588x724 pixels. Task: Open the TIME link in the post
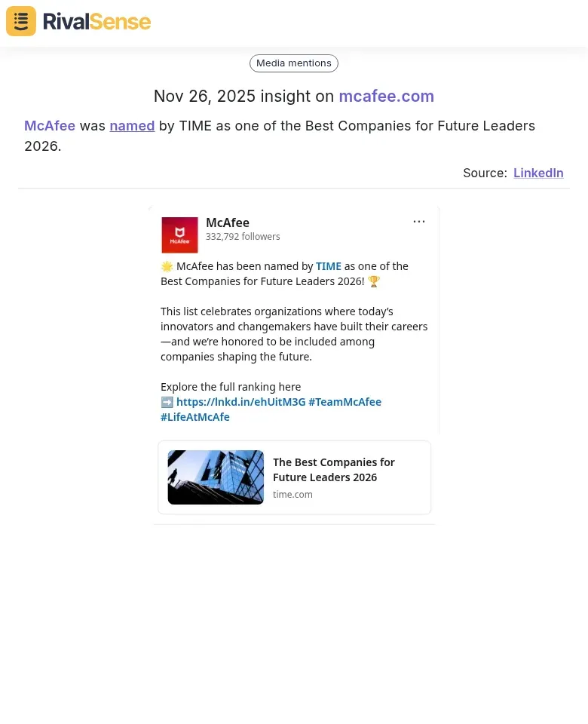pos(328,266)
